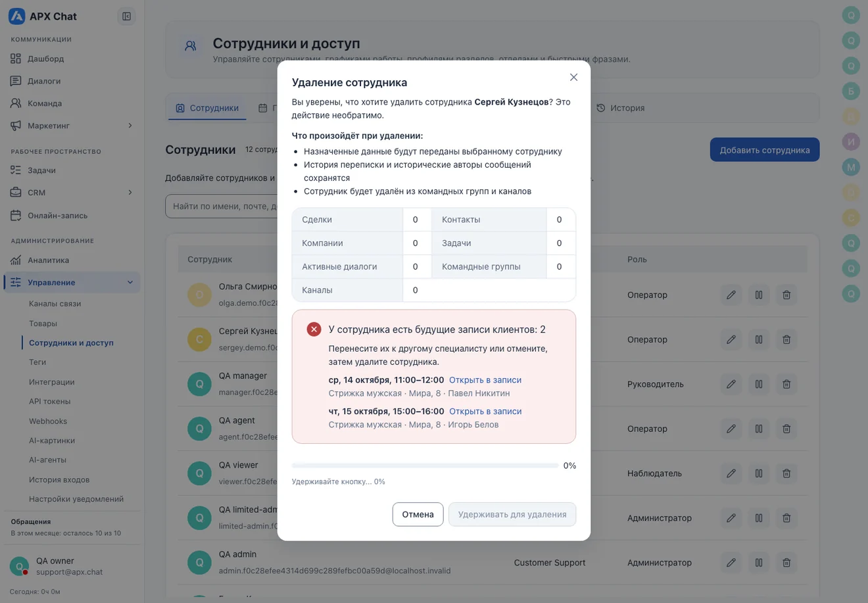This screenshot has height=603, width=868.
Task: Open API токены menu item
Action: pyautogui.click(x=50, y=401)
